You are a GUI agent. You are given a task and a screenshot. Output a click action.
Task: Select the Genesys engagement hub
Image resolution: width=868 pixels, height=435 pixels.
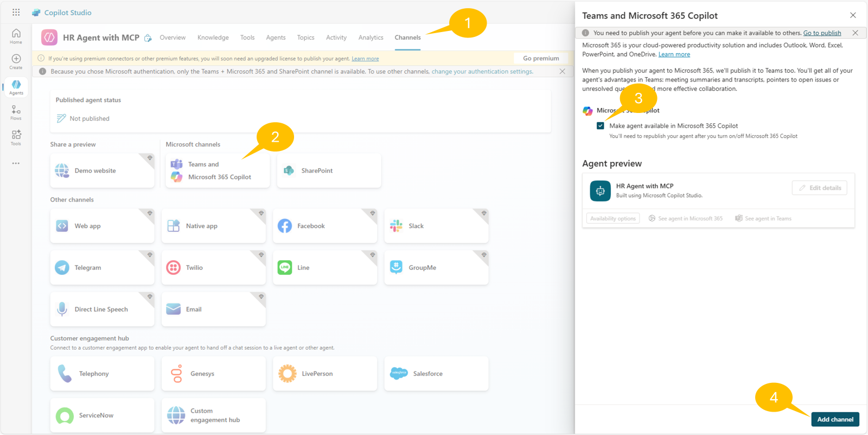[214, 374]
